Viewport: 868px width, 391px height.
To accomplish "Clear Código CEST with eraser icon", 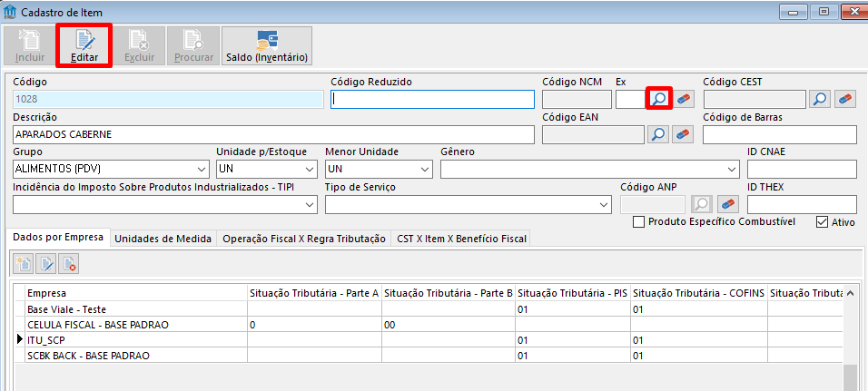I will 844,99.
